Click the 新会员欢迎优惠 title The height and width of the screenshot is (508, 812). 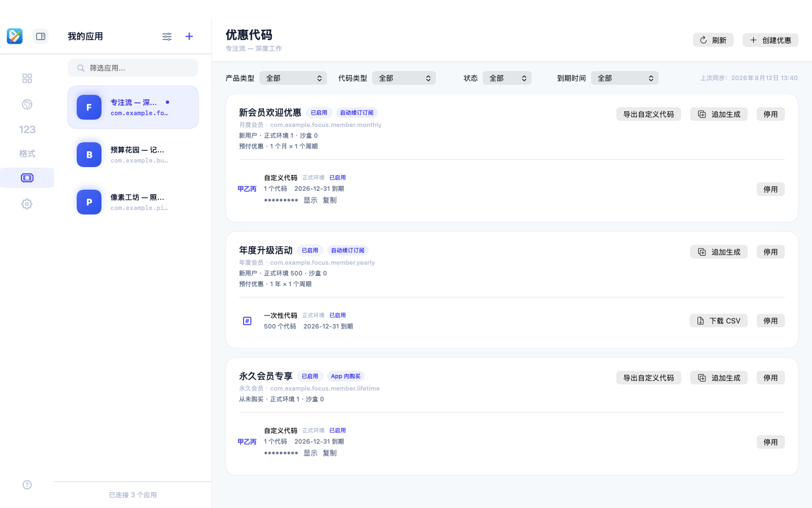coord(270,112)
